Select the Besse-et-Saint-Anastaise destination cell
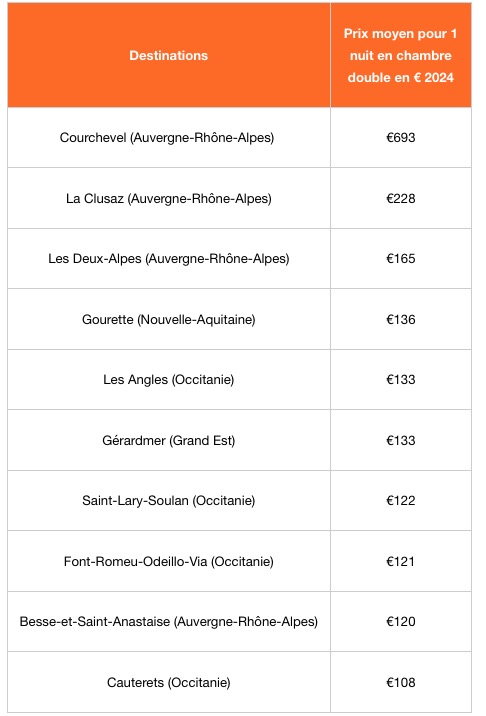 tap(169, 621)
